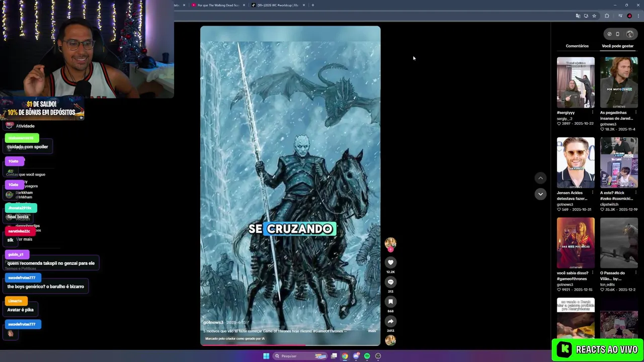Open Spotify from the taskbar
The height and width of the screenshot is (362, 644).
(x=367, y=356)
